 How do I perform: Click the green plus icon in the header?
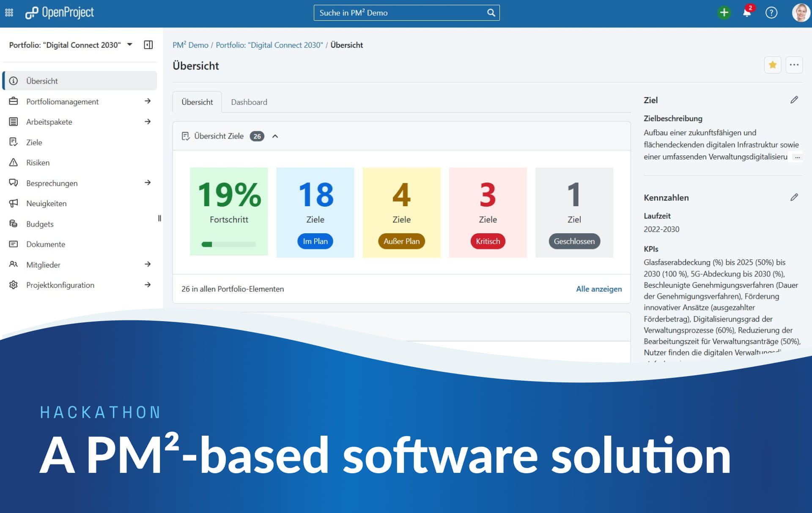pos(724,13)
